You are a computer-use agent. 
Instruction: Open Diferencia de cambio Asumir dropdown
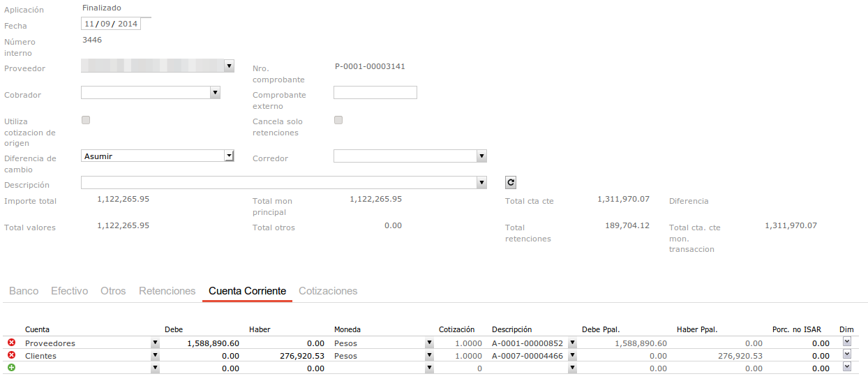point(228,156)
